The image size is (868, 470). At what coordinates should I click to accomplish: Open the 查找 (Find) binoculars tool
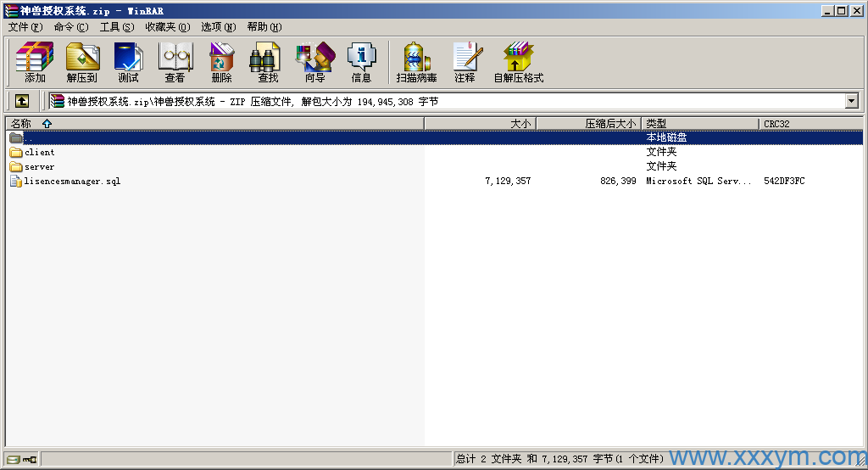(268, 62)
